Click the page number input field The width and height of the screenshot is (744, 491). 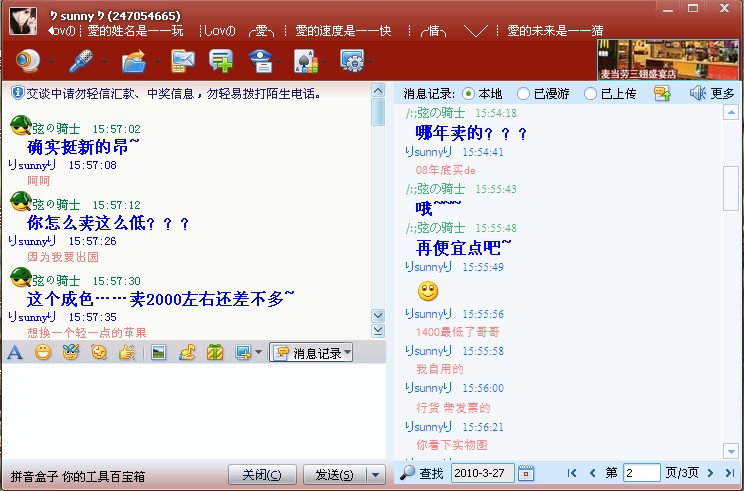tap(641, 473)
